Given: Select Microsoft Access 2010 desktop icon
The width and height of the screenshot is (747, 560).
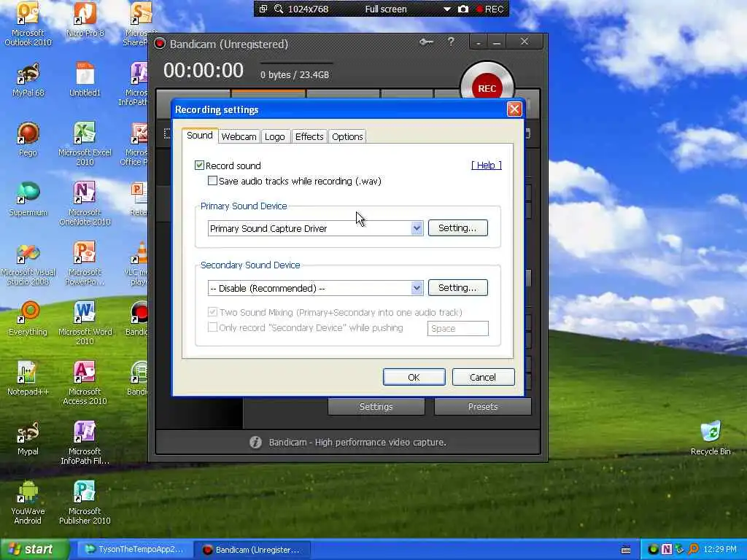Looking at the screenshot, I should point(85,384).
